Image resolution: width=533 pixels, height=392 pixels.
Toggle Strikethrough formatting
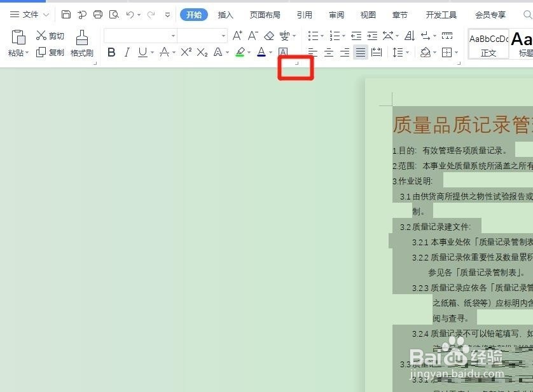coord(165,52)
